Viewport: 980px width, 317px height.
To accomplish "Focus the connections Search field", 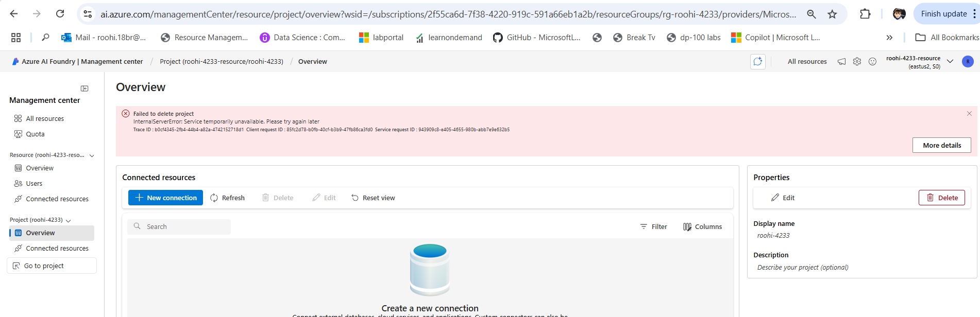I will [x=179, y=226].
